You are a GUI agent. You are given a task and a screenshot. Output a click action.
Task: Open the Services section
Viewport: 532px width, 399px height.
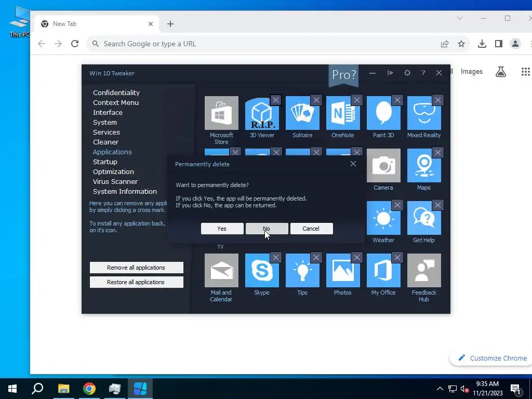coord(106,132)
